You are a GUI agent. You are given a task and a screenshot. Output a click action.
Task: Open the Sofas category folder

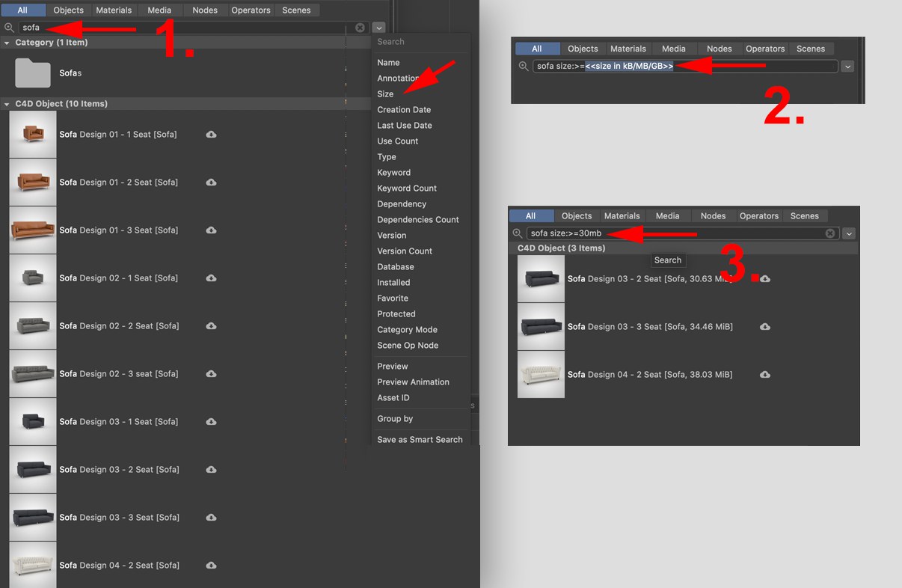coord(32,73)
